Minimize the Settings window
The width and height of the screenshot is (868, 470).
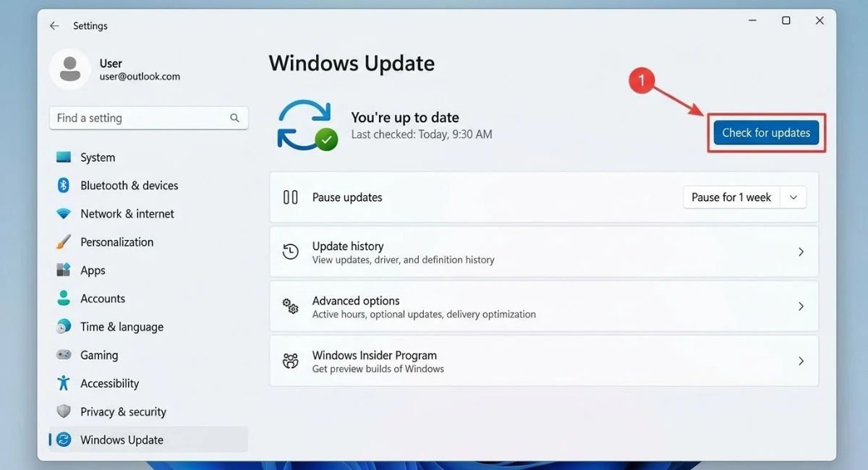(x=752, y=21)
